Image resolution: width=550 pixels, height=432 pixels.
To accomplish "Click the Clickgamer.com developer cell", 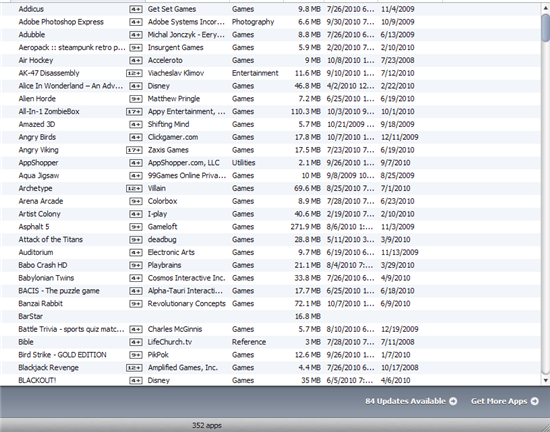I will click(173, 137).
